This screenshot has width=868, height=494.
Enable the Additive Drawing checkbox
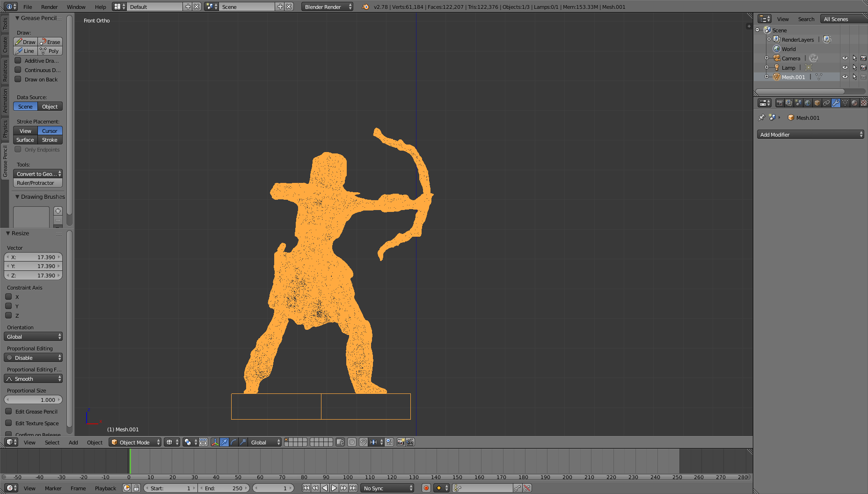[x=18, y=60]
